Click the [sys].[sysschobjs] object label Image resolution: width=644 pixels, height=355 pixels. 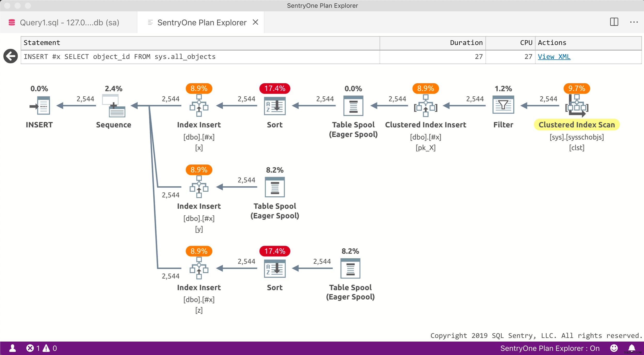coord(577,137)
